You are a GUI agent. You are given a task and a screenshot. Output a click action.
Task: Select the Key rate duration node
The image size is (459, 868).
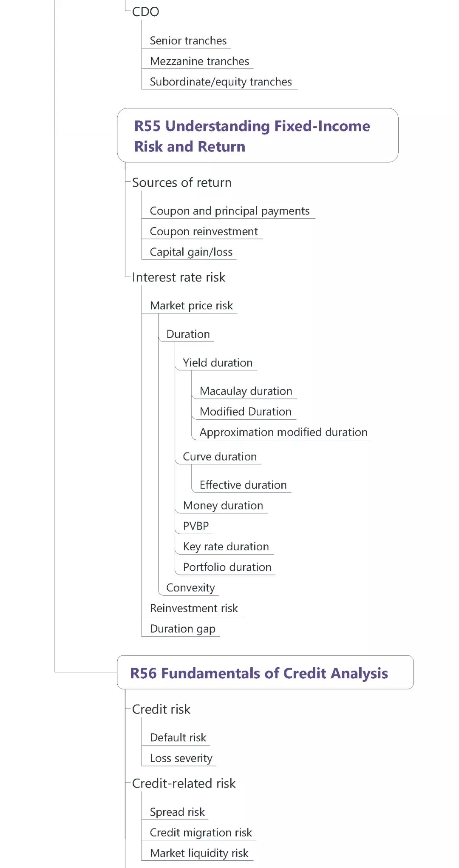pos(226,546)
